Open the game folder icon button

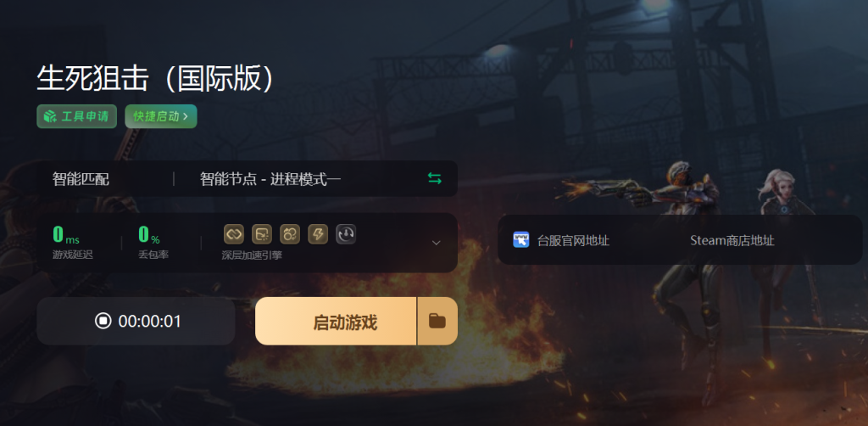click(437, 321)
